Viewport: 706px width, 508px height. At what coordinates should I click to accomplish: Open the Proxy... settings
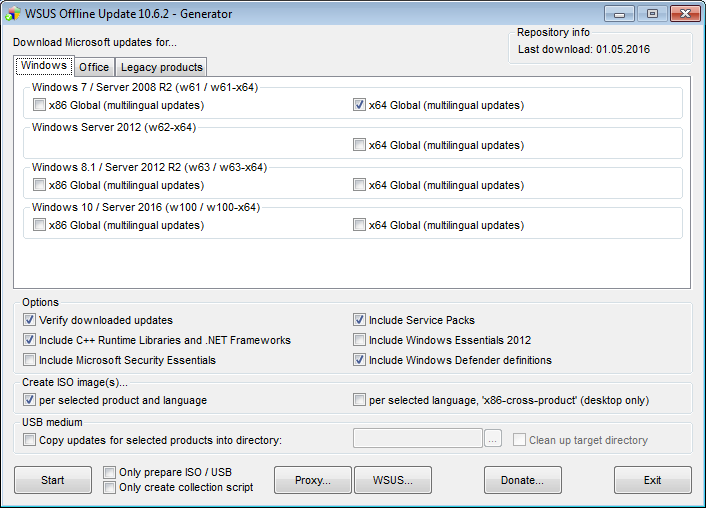(313, 480)
